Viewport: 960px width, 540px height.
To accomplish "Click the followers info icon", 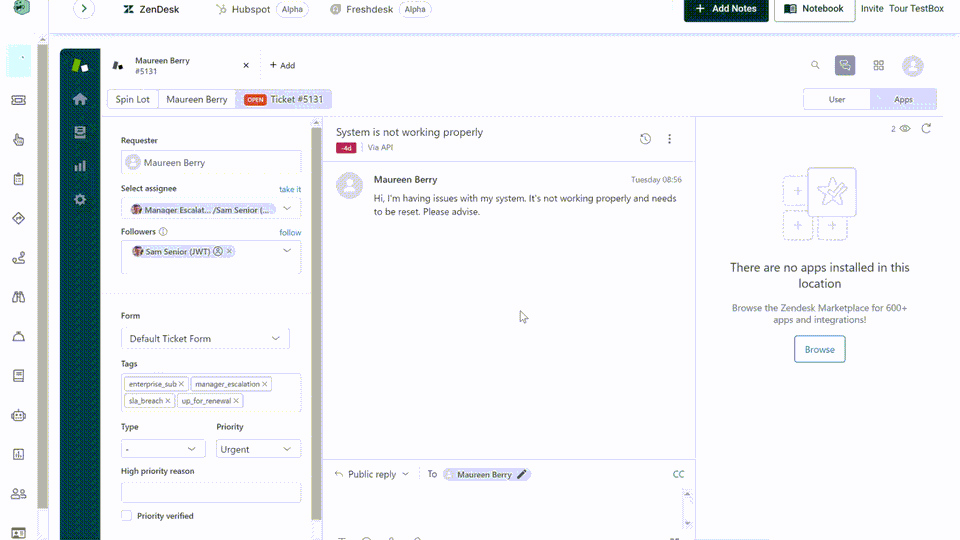I will pos(163,231).
